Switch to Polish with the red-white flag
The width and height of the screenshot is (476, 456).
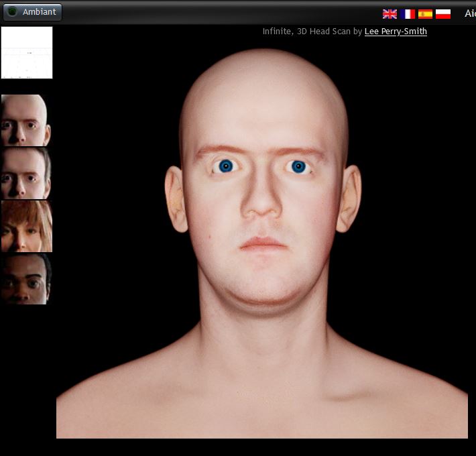coord(442,13)
